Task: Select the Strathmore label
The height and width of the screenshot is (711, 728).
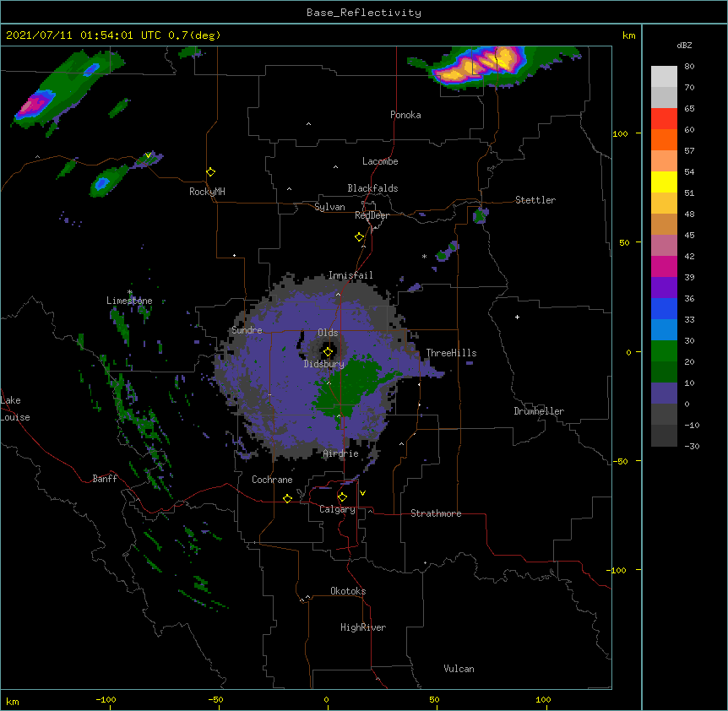Action: click(436, 513)
